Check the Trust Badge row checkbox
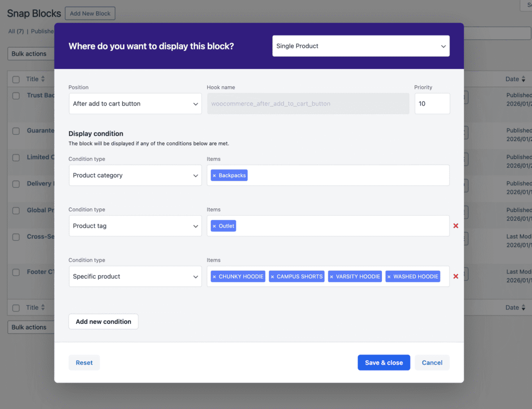This screenshot has width=532, height=409. click(x=16, y=96)
